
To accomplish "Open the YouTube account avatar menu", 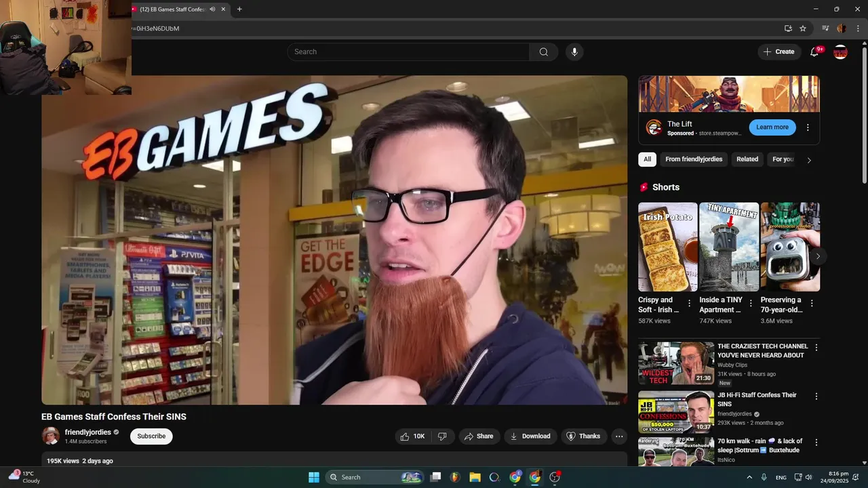I will point(840,52).
